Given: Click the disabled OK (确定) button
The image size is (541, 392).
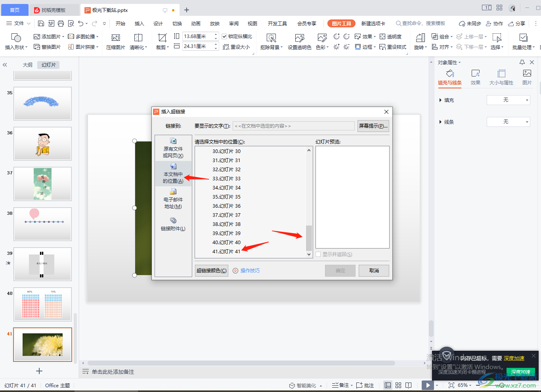Looking at the screenshot, I should point(340,271).
